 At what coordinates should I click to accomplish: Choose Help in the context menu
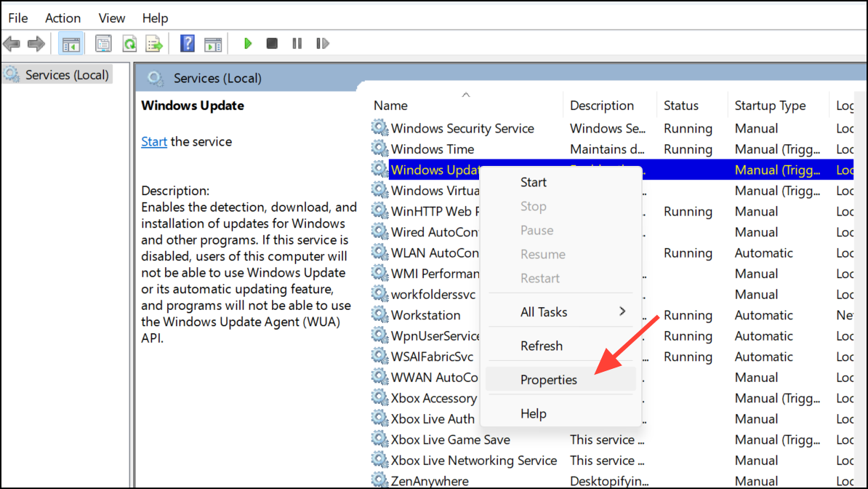pyautogui.click(x=560, y=413)
